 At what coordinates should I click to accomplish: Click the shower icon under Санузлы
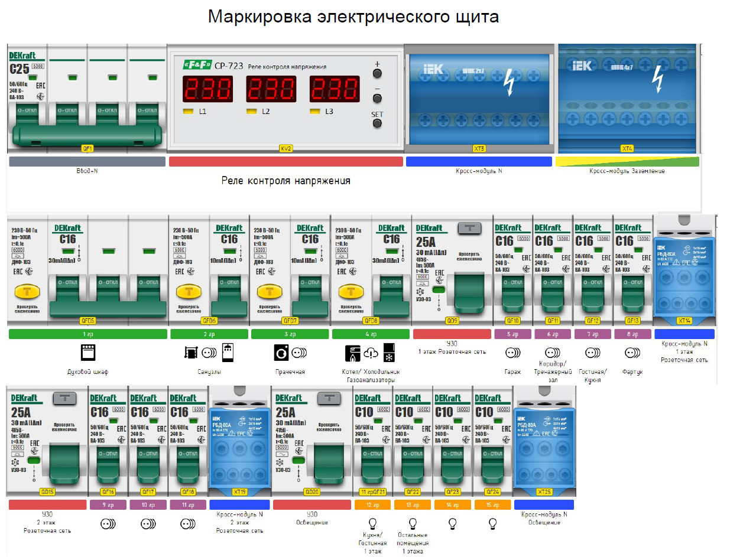pyautogui.click(x=228, y=353)
